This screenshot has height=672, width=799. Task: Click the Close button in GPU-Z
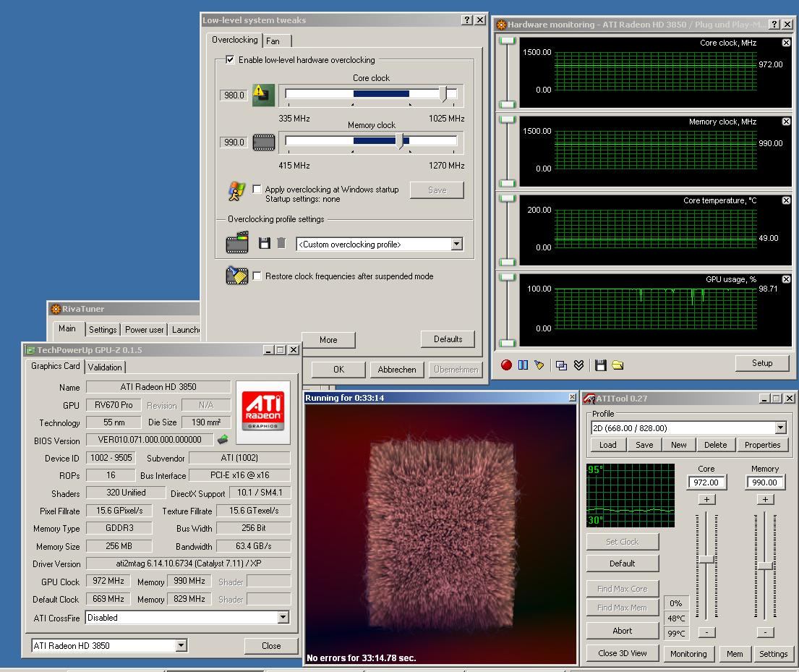click(x=271, y=645)
